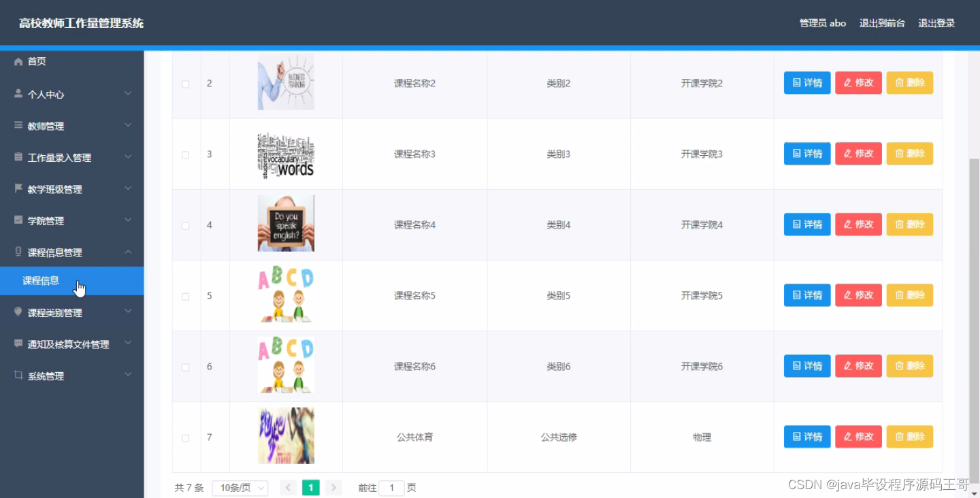Click the message icon beside 通知及核算文件管理
980x498 pixels.
(18, 344)
